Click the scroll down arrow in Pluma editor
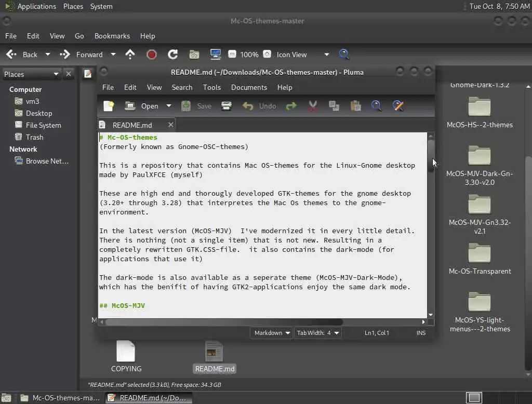This screenshot has width=532, height=404. [431, 315]
